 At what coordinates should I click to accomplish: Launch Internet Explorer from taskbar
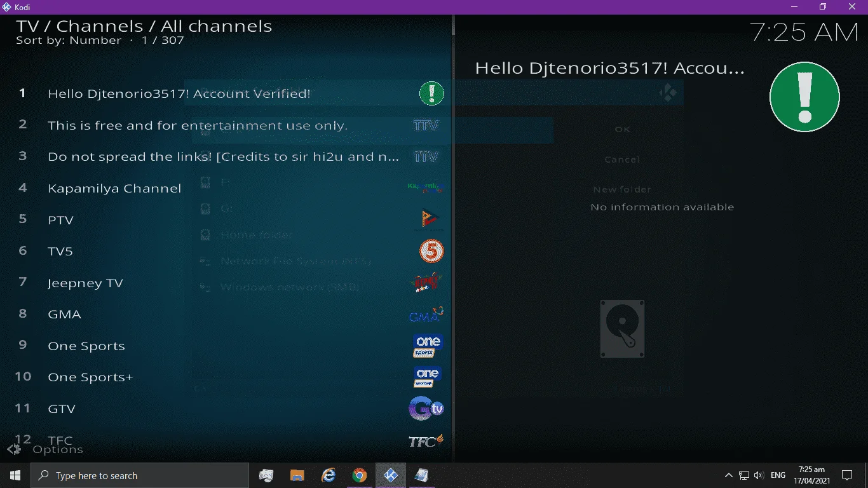point(328,475)
